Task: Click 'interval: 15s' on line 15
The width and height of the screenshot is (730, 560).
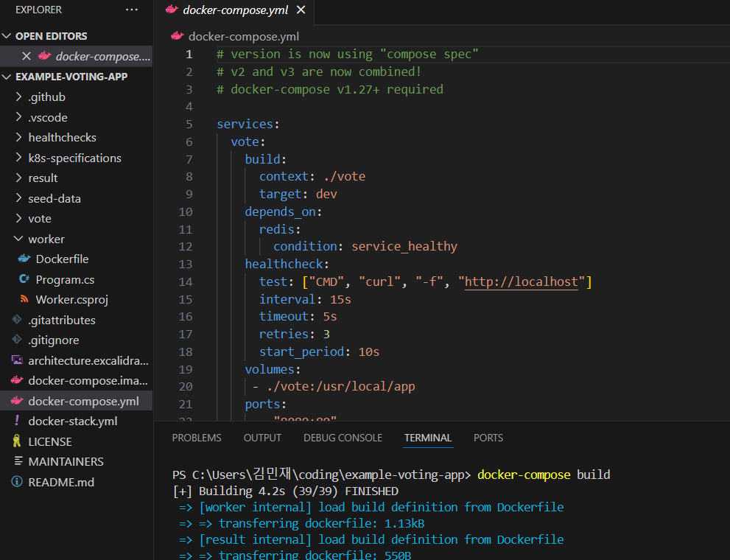Action: [x=305, y=299]
